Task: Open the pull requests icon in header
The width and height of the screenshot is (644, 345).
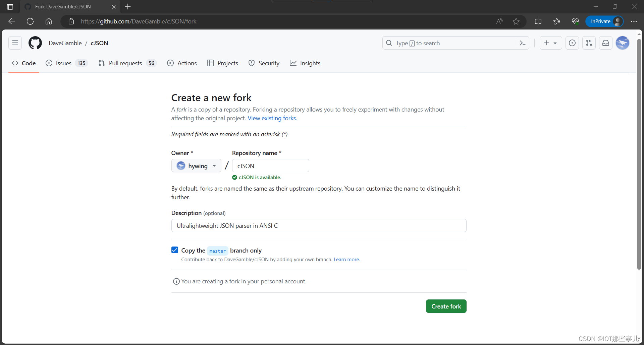Action: click(x=589, y=43)
